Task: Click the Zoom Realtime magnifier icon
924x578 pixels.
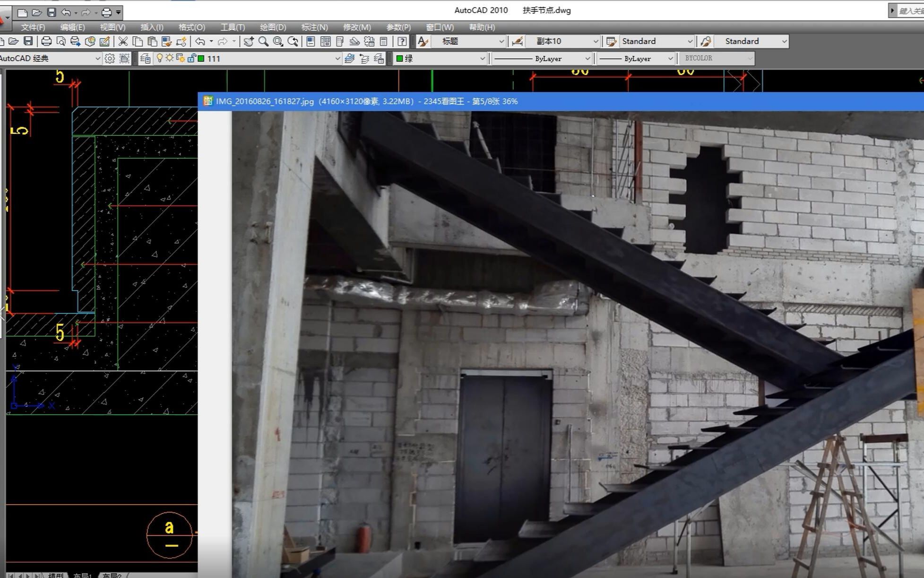Action: [x=263, y=42]
